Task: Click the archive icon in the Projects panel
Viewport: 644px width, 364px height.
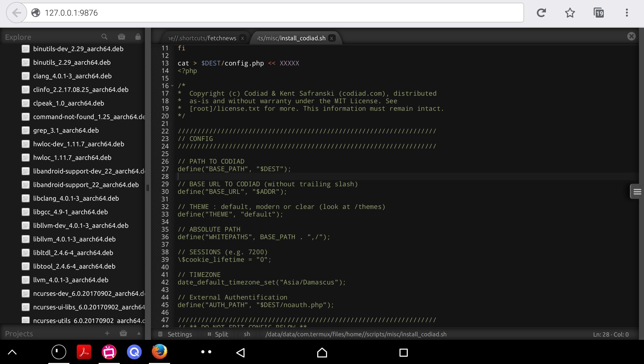Action: pos(124,333)
